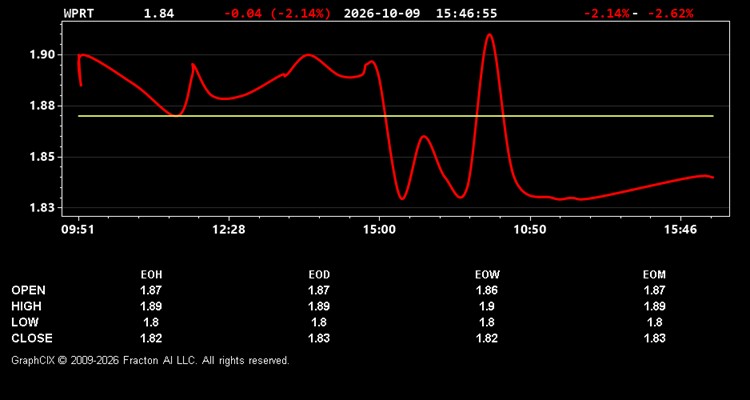The image size is (750, 400).
Task: Click the HIGH value under EOD
Action: click(319, 306)
